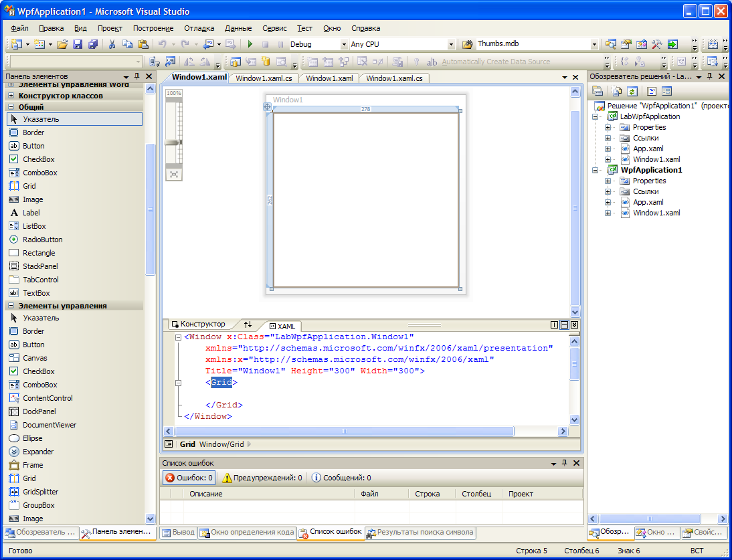The height and width of the screenshot is (560, 732).
Task: Open the Debug configuration dropdown
Action: click(344, 44)
